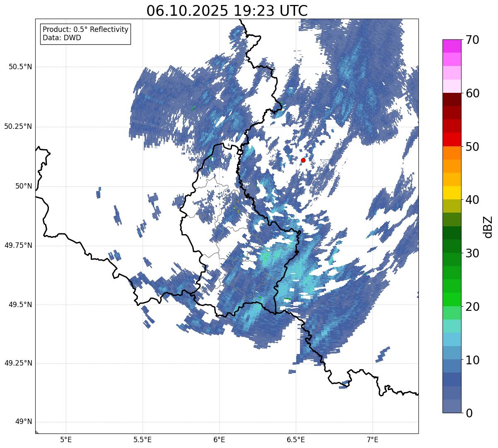Click the 5.5°E longitude label
The width and height of the screenshot is (498, 448).
[143, 440]
